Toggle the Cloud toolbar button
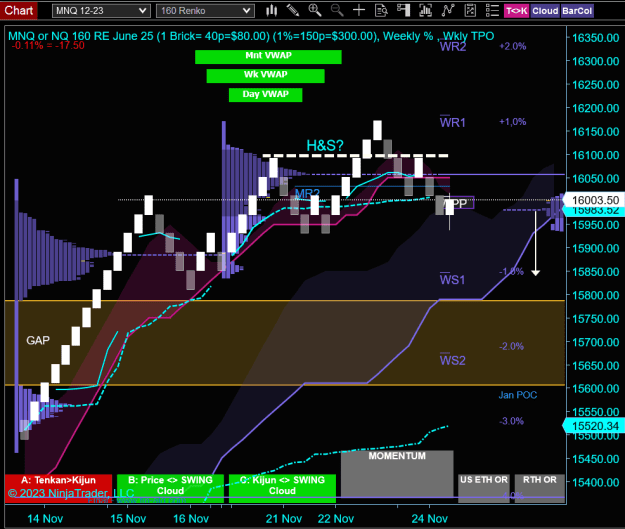Viewport: 625px width, 529px height. tap(545, 11)
